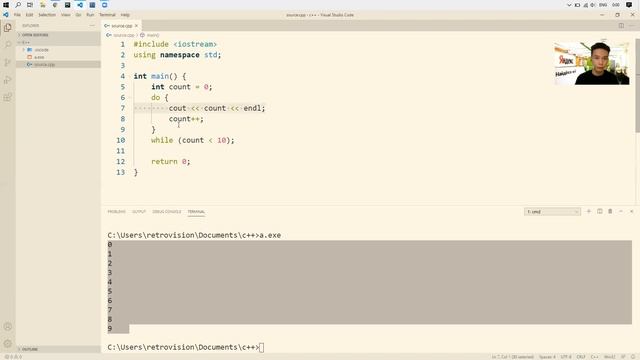Click the C++ language mode indicator
This screenshot has height=360, width=640.
[595, 357]
